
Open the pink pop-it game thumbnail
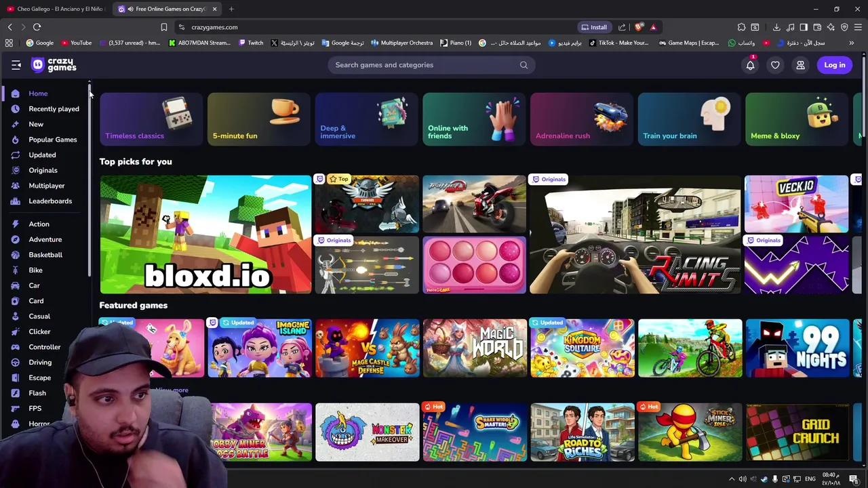pyautogui.click(x=474, y=265)
